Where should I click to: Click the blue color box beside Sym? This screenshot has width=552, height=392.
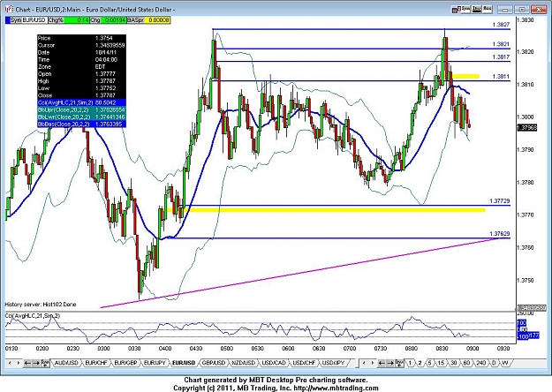pyautogui.click(x=8, y=20)
